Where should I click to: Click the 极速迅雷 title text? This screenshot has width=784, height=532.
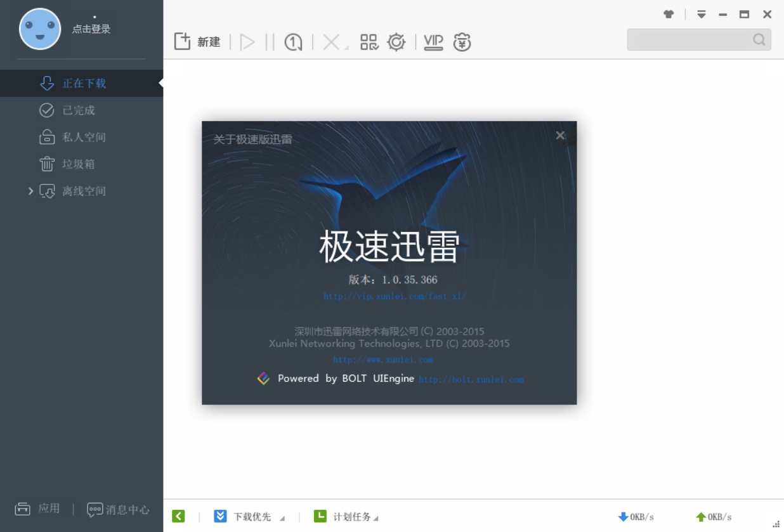389,246
